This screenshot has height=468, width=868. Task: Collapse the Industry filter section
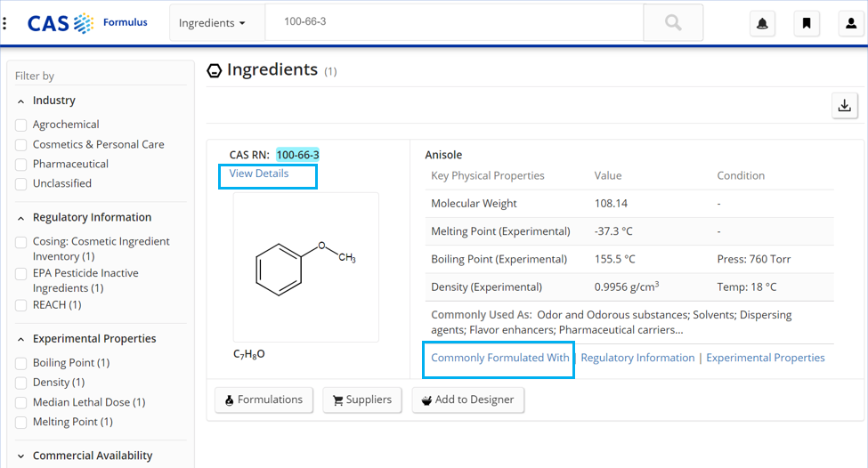click(21, 101)
